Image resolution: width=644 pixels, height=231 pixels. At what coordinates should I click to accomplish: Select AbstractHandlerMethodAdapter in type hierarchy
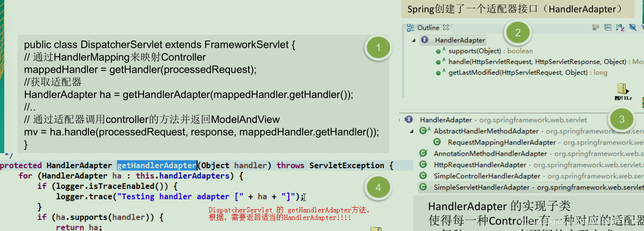coord(486,131)
